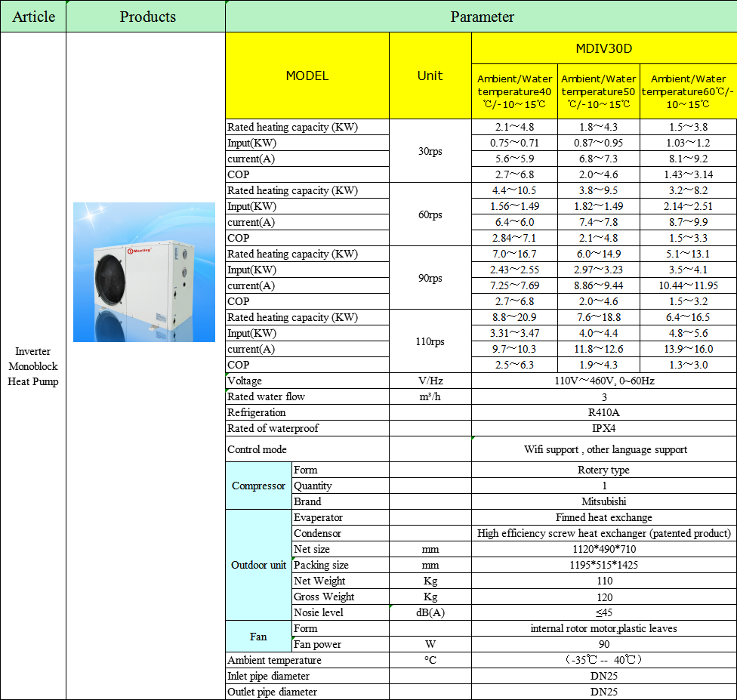Viewport: 737px width, 700px height.
Task: Click the "dB(A)" unit cell
Action: 430,612
